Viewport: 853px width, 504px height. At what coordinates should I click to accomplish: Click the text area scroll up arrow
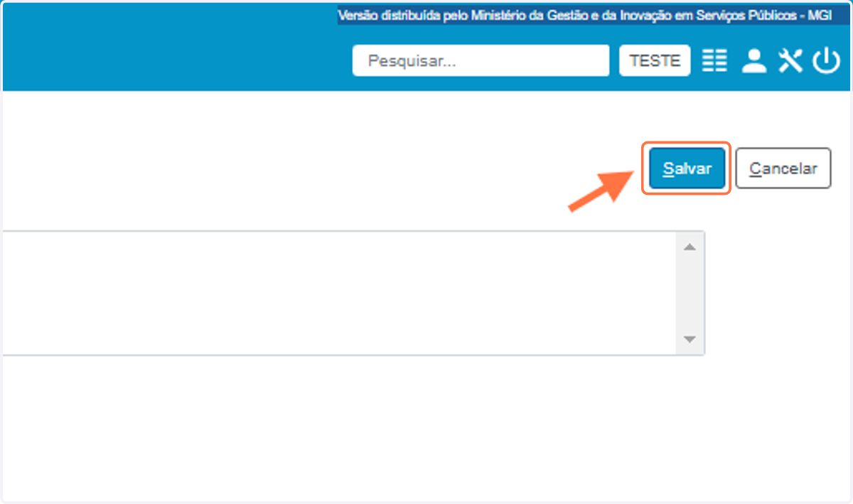(x=689, y=247)
